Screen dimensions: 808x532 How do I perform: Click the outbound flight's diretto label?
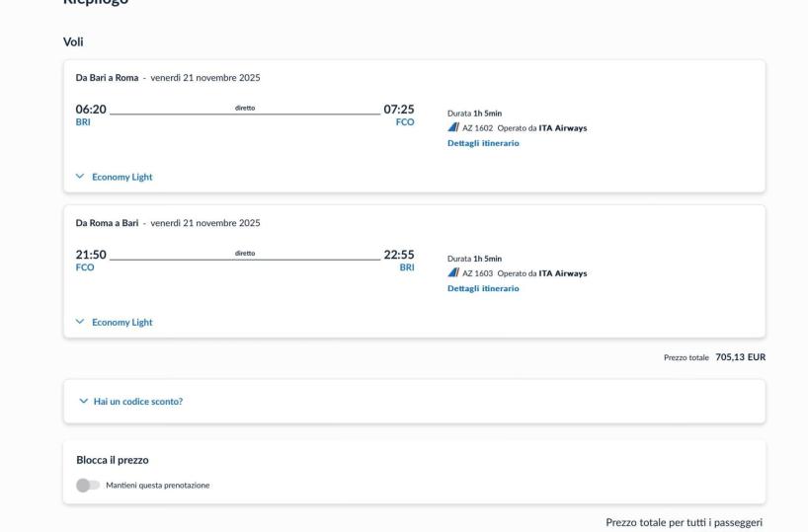tap(245, 108)
